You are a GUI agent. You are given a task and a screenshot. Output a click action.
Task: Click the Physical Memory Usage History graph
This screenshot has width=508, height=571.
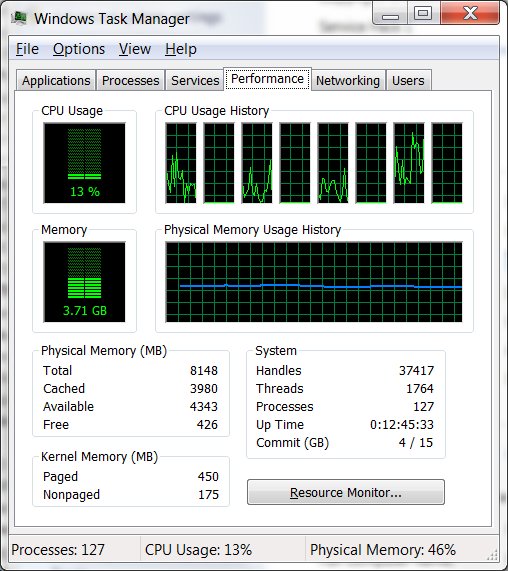314,282
